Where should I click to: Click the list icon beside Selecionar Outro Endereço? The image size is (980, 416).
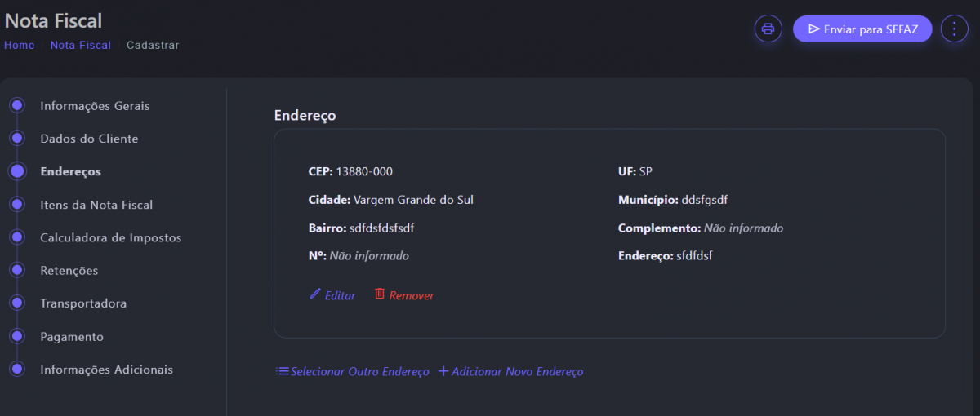[282, 371]
